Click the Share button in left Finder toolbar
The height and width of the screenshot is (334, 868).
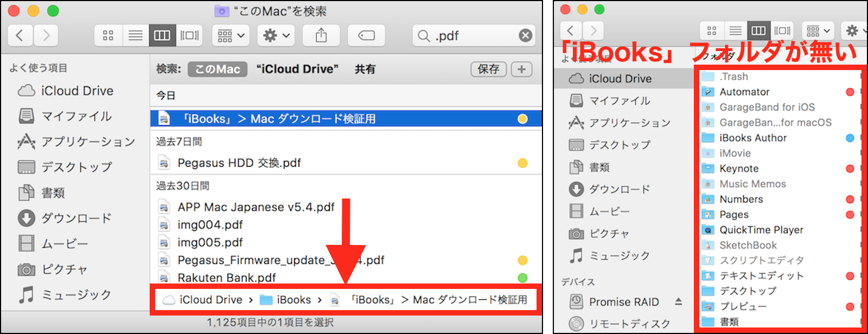(321, 36)
